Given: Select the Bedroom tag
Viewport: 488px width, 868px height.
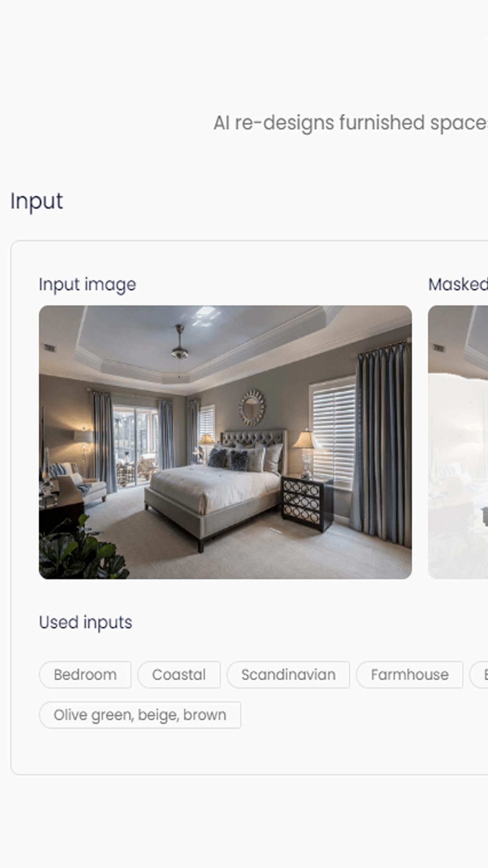Looking at the screenshot, I should (x=85, y=675).
